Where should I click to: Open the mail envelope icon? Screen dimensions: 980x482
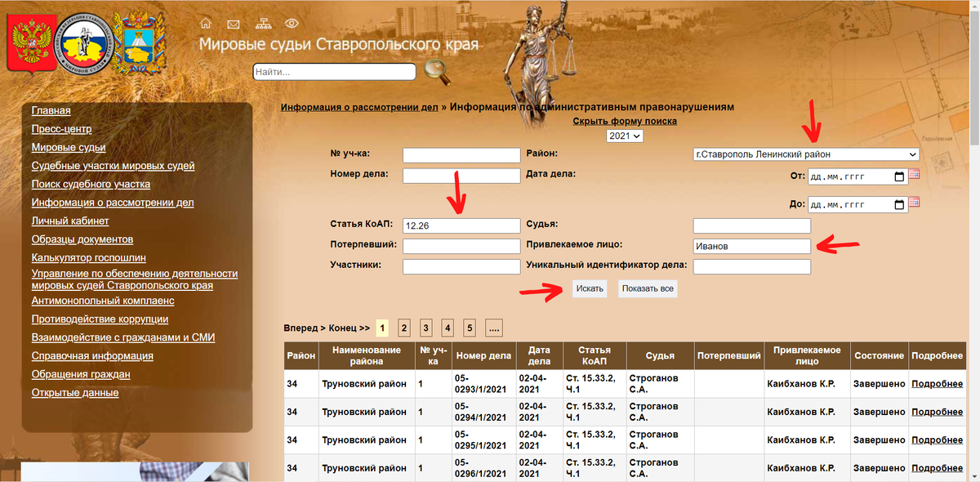pos(234,24)
